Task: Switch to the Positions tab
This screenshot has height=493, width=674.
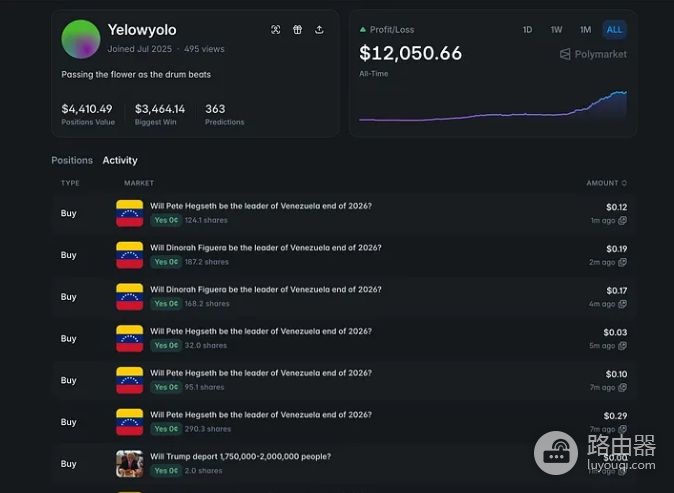Action: [72, 160]
